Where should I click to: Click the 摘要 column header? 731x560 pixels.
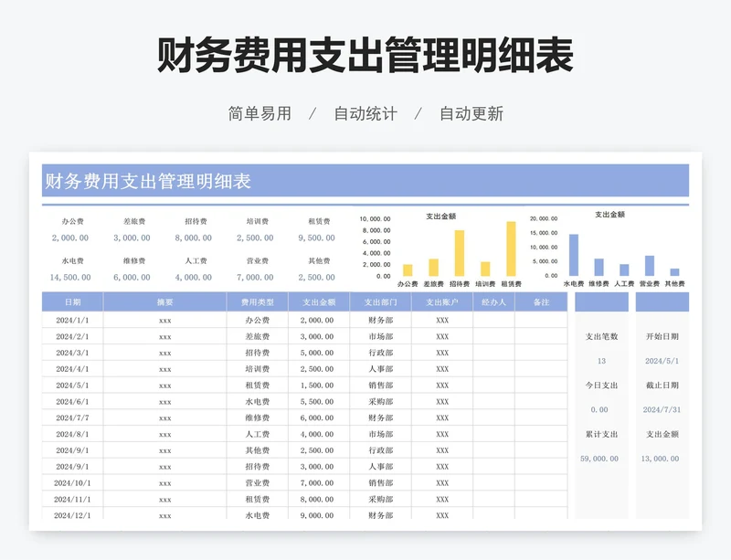coord(165,302)
